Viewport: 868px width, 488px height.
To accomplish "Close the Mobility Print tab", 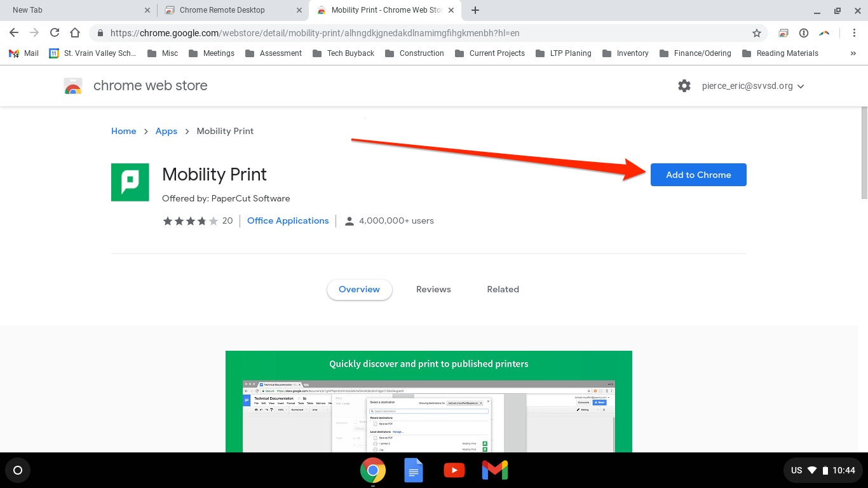I will point(451,10).
